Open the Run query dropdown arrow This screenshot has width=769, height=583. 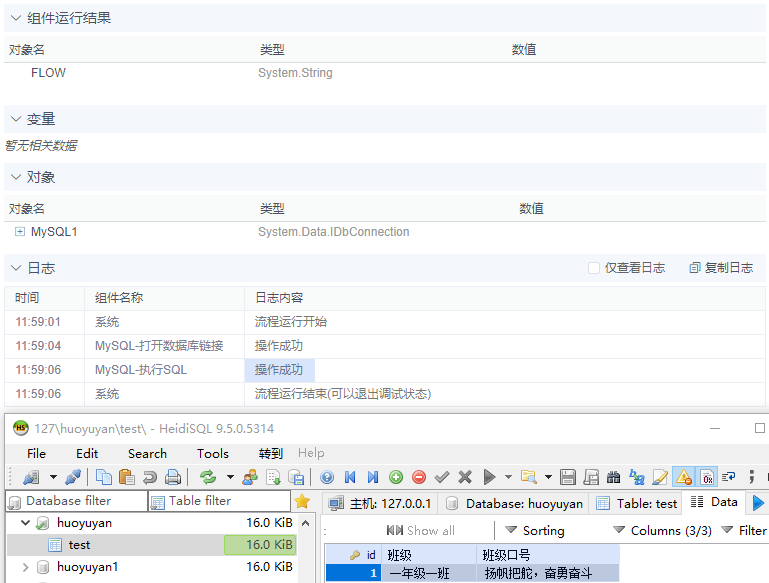tap(508, 477)
